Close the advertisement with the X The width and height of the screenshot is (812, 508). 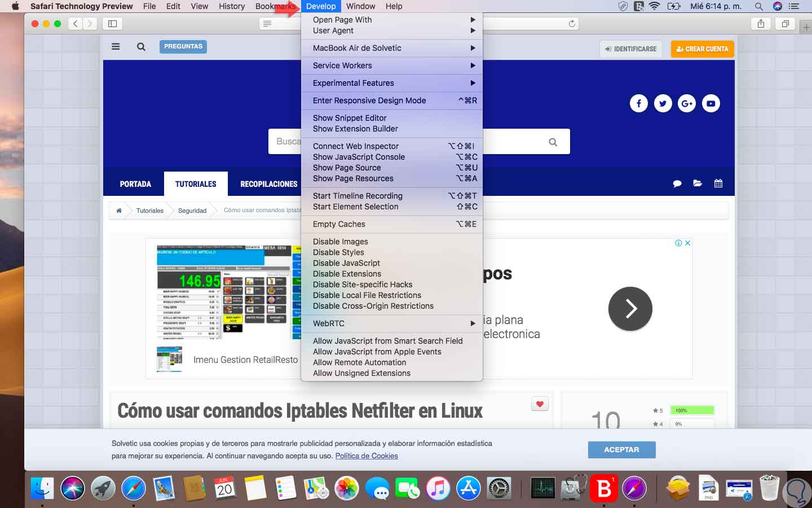tap(687, 243)
